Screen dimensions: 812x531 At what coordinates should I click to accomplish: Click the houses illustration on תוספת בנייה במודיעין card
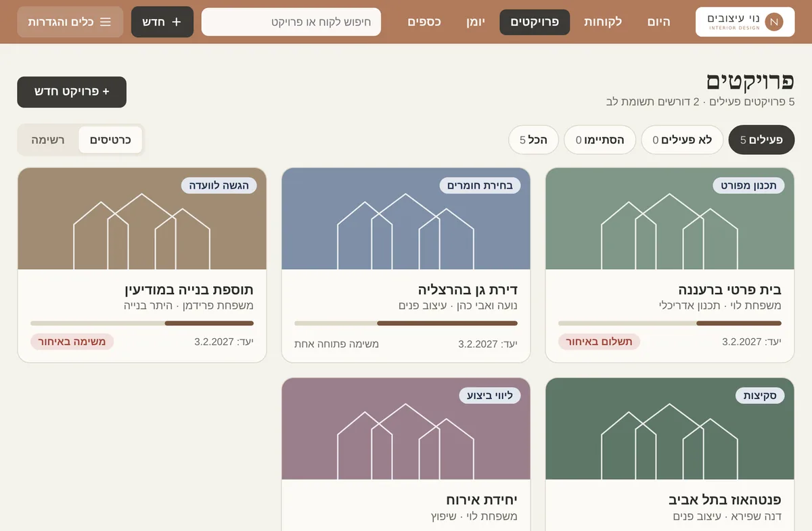pos(141,231)
